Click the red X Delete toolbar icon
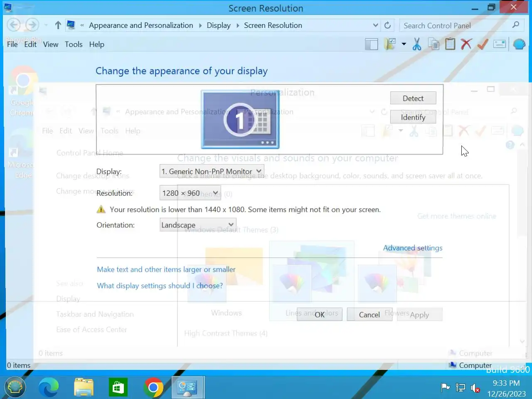The height and width of the screenshot is (399, 532). 466,44
